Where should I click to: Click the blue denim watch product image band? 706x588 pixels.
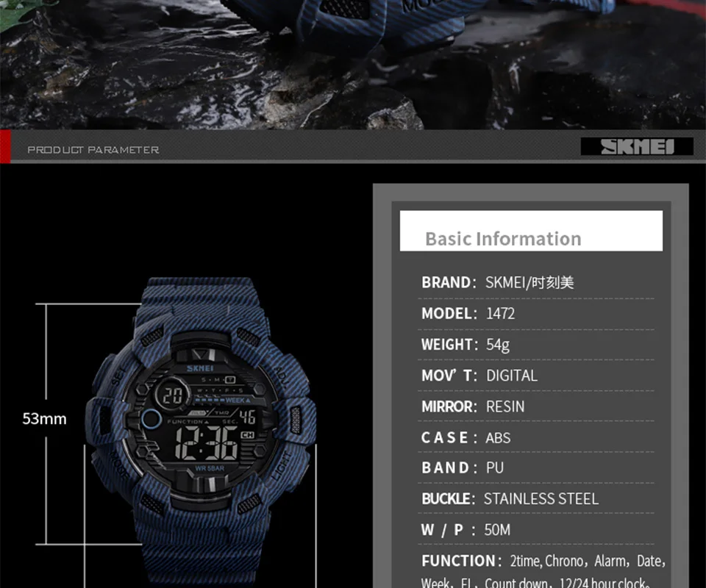[202, 432]
